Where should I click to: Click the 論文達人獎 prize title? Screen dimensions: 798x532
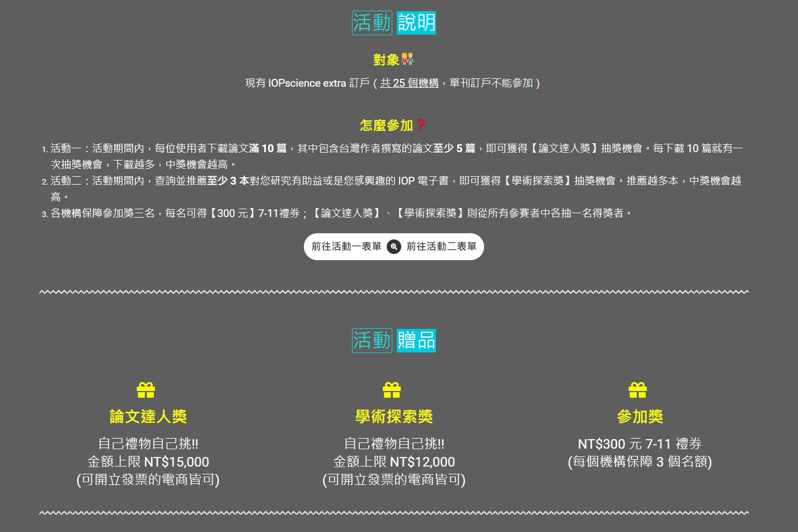[148, 416]
